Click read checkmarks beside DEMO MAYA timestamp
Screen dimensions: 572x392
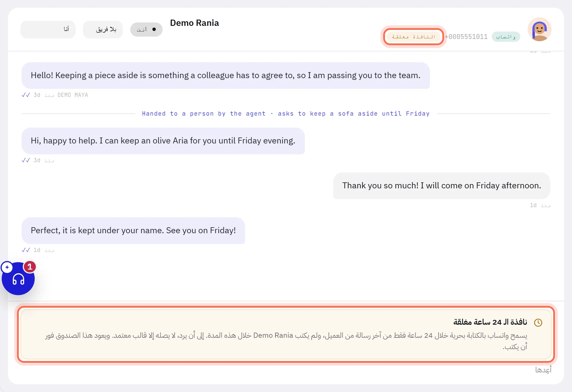tap(26, 95)
